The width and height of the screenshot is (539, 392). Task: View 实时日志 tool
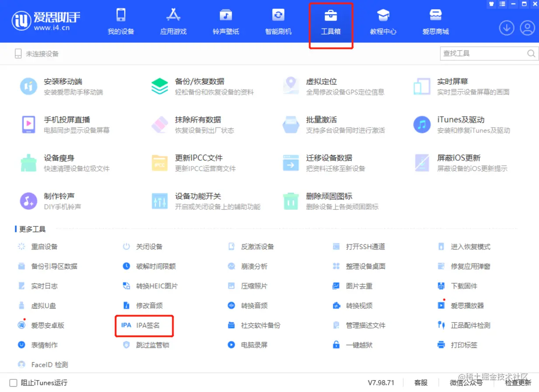click(38, 286)
